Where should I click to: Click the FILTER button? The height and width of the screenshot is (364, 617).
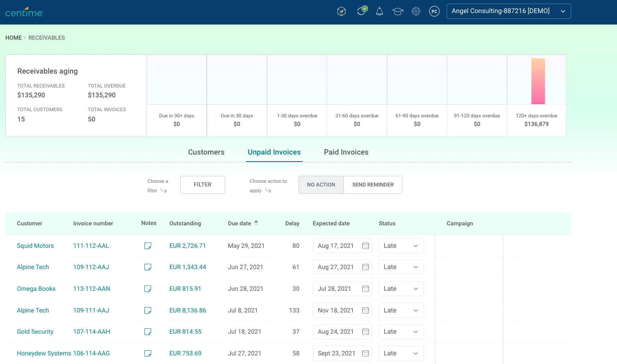203,185
